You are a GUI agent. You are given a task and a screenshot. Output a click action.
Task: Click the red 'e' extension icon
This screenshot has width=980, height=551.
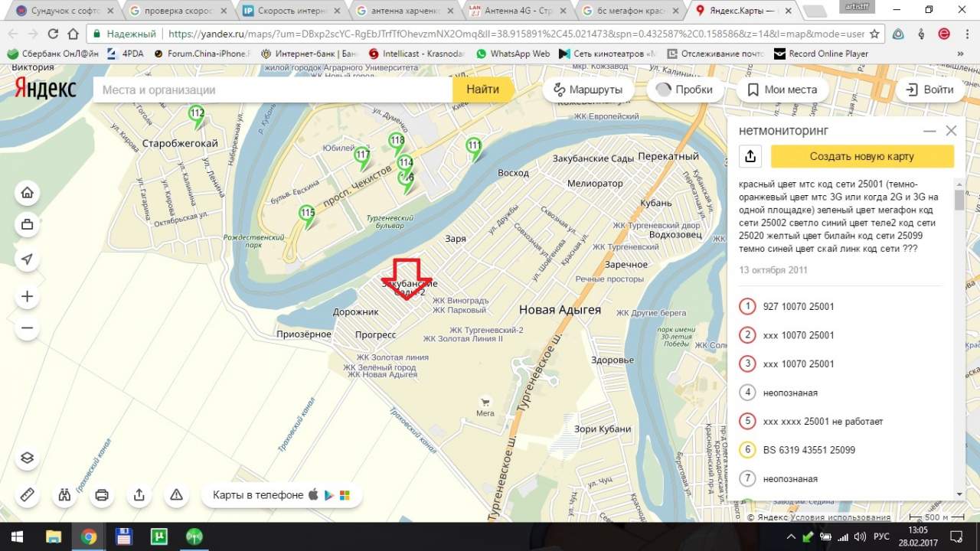point(944,34)
